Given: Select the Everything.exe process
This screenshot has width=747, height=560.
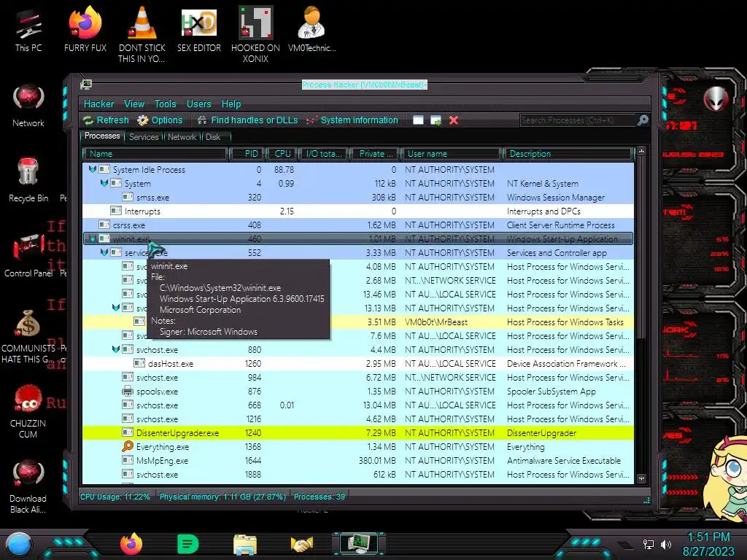Looking at the screenshot, I should click(x=357, y=447).
